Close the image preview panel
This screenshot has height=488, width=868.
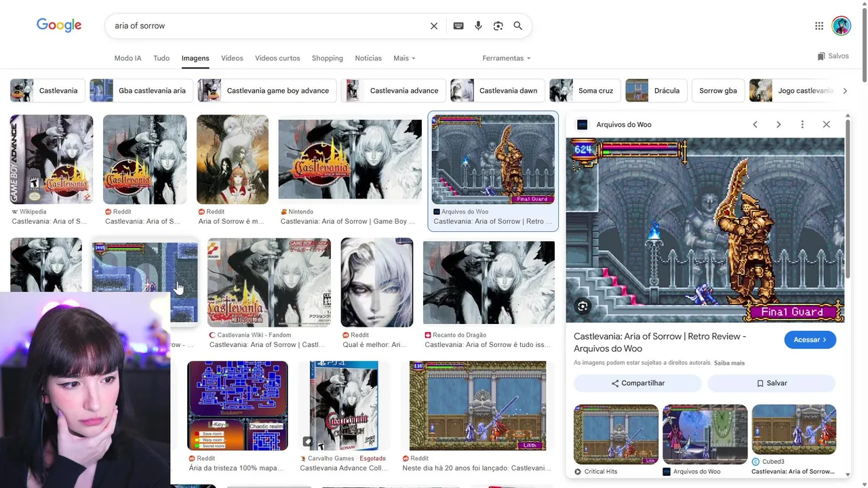[x=826, y=125]
